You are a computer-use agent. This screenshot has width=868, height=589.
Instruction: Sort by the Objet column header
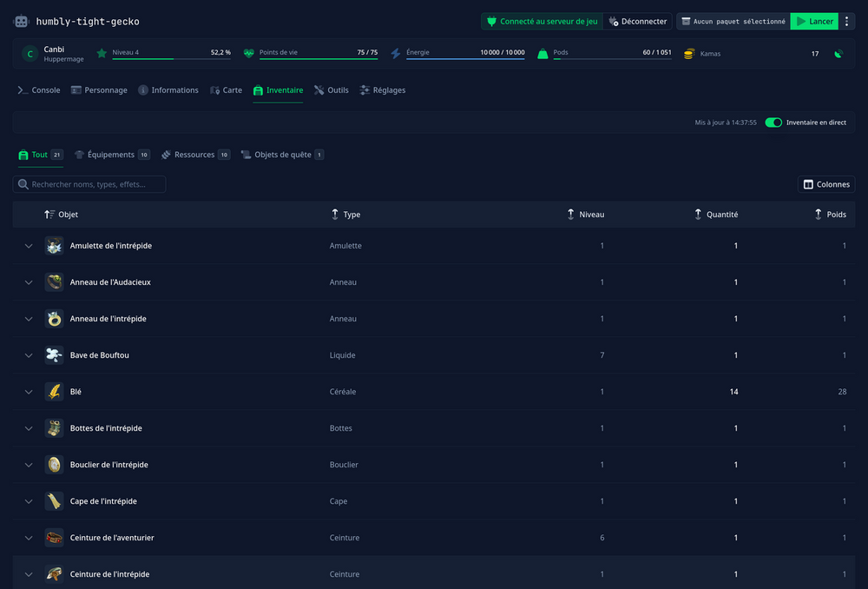click(x=61, y=215)
